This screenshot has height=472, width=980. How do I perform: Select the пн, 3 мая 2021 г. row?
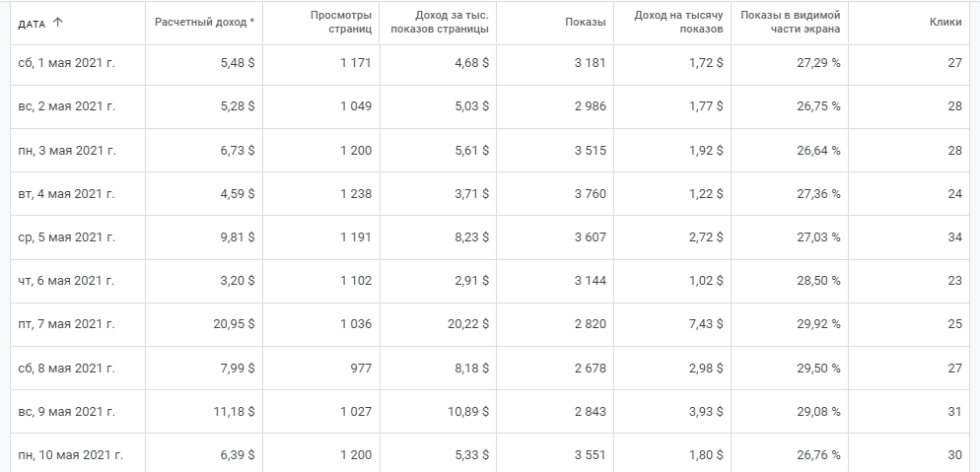point(67,151)
